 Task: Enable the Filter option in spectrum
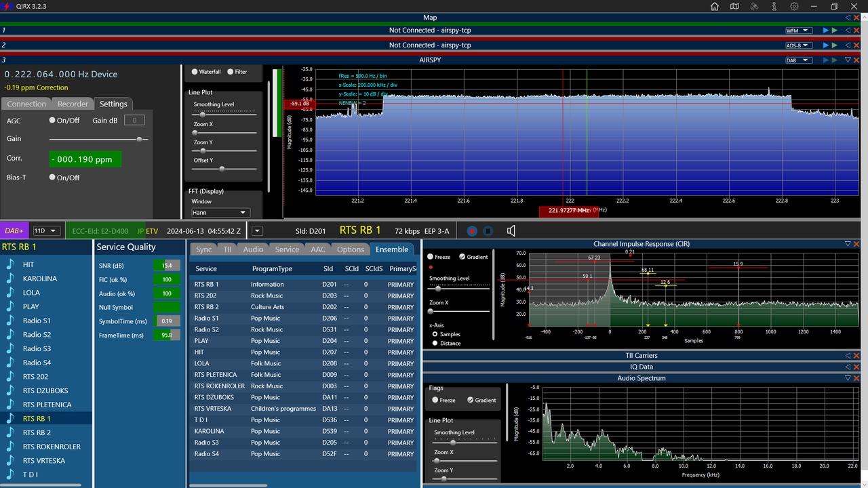point(230,72)
